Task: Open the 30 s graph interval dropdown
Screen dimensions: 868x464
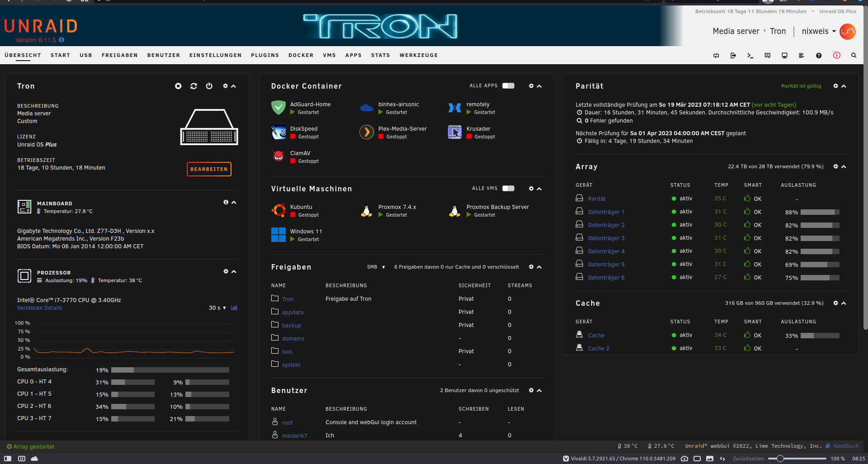Action: (217, 308)
